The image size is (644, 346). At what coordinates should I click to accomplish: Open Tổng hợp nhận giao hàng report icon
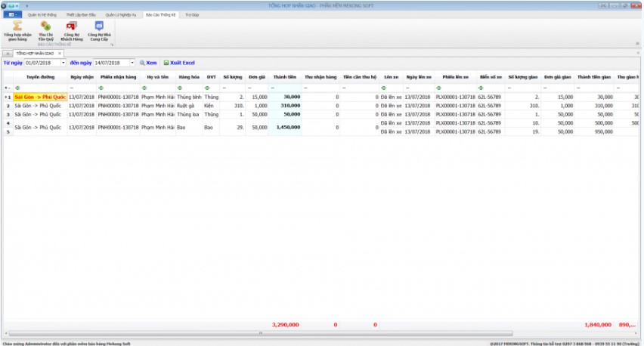[17, 29]
